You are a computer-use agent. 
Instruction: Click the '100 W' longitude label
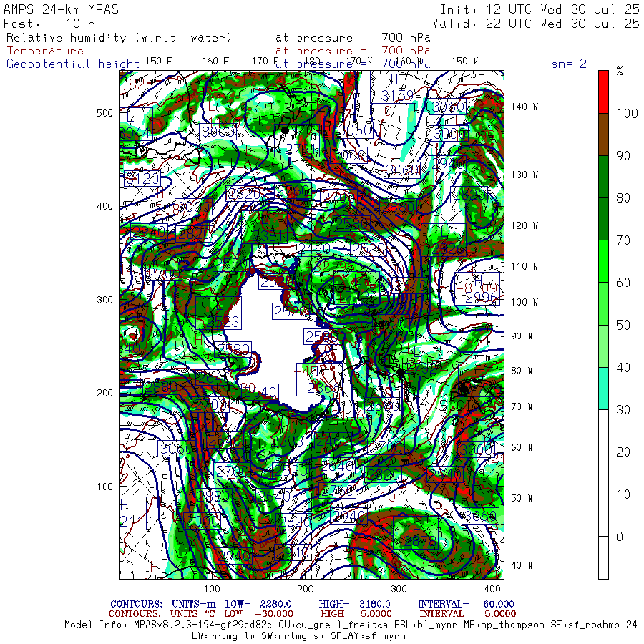pos(525,302)
